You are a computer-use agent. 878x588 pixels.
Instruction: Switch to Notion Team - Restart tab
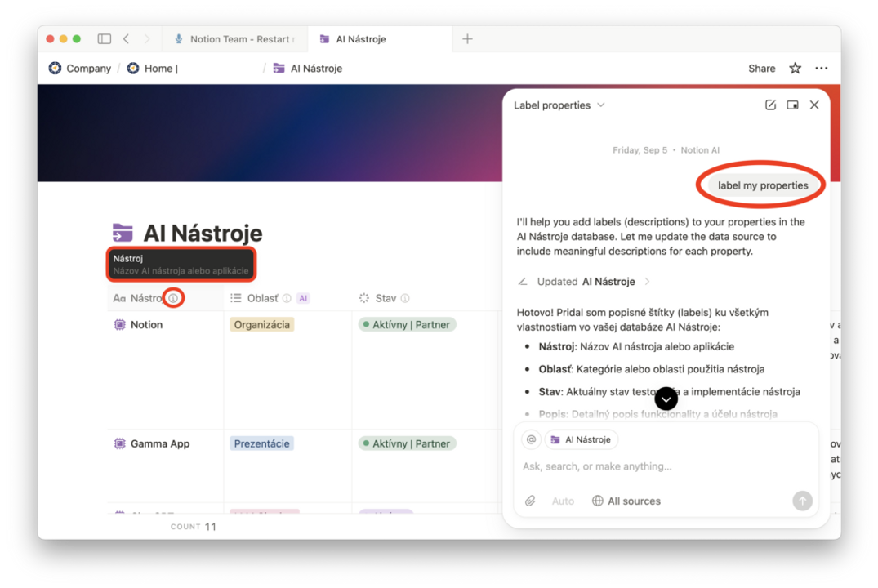coord(234,39)
